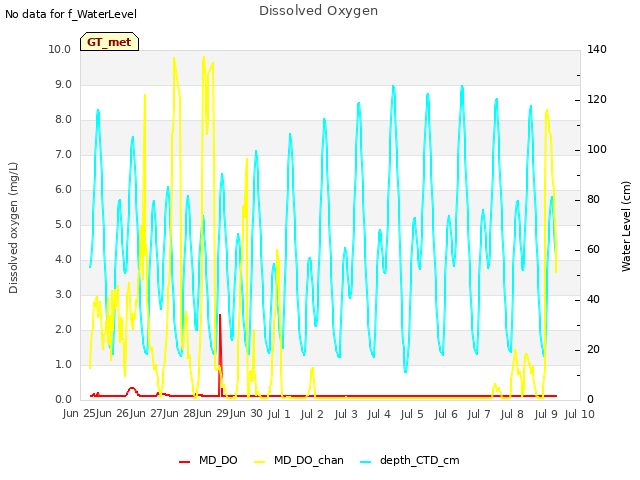
Task: Click the MD_DO legend label
Action: pos(218,460)
